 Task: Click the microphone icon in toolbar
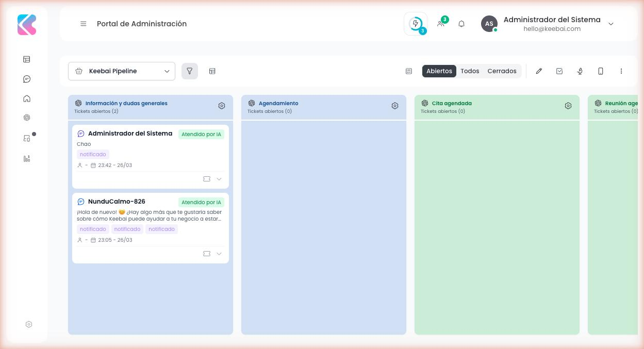(x=580, y=71)
